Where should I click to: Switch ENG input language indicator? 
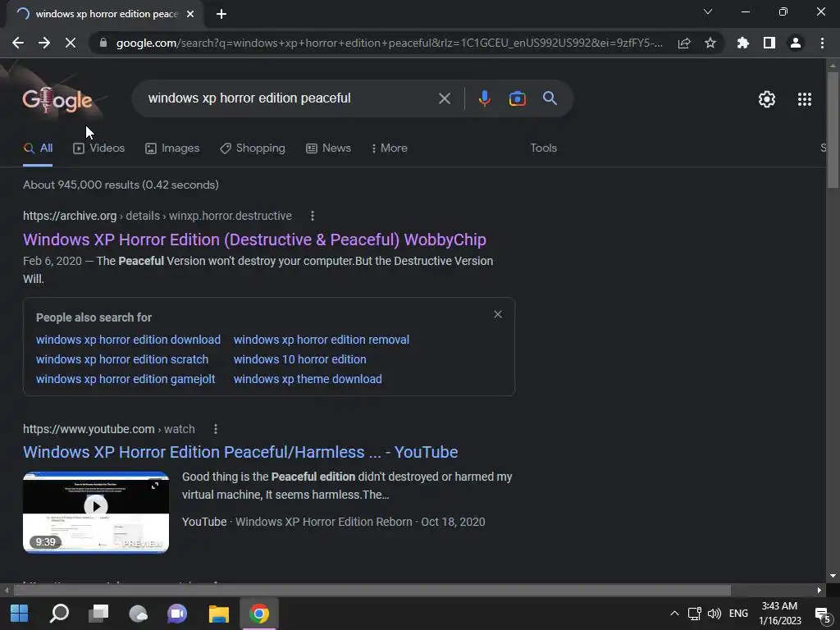click(x=738, y=614)
